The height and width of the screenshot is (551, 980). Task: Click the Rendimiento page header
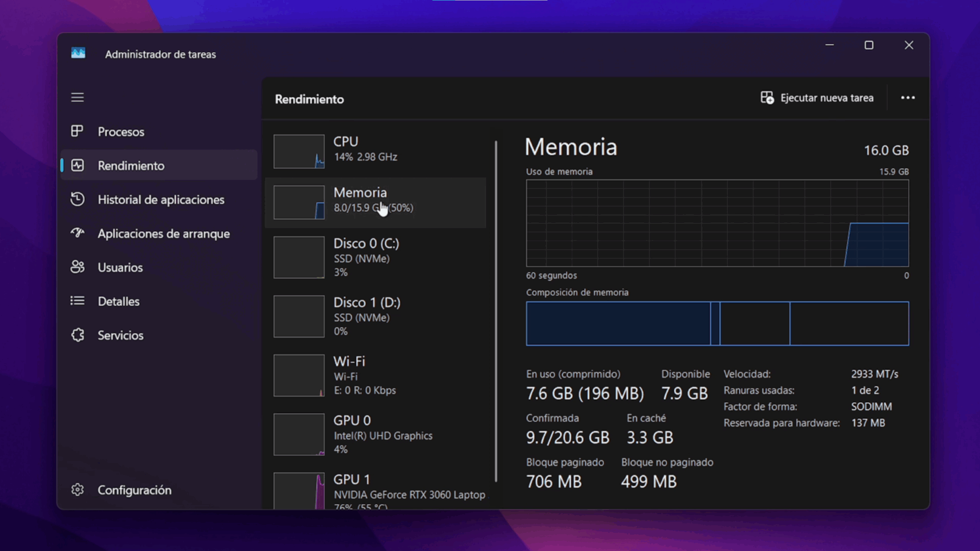(x=309, y=99)
